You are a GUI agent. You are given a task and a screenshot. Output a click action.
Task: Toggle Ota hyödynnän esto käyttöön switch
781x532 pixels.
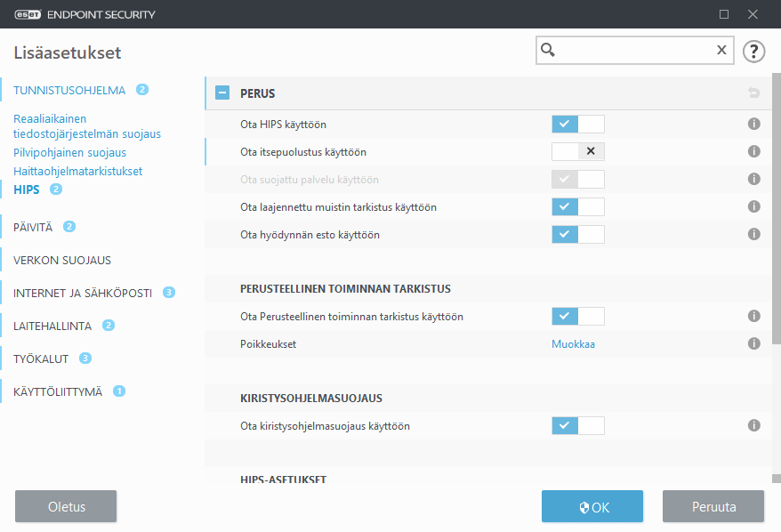578,234
